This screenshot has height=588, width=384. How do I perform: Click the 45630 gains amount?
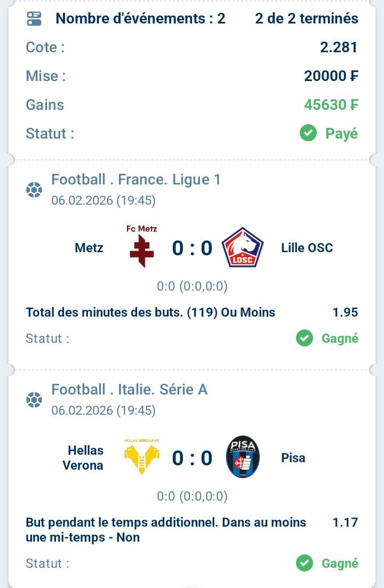331,104
